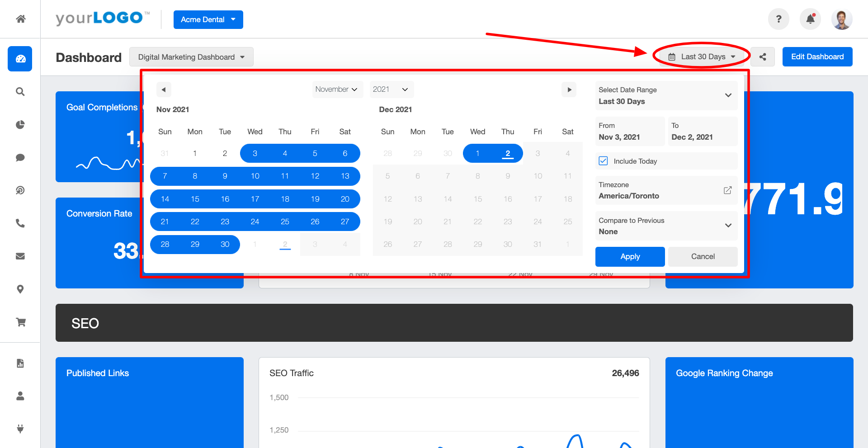Image resolution: width=868 pixels, height=448 pixels.
Task: Select December 2 in Dec 2021 calendar
Action: tap(508, 153)
